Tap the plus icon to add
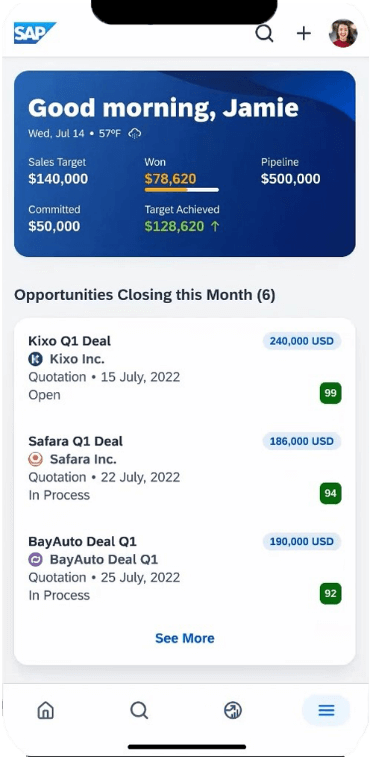370x757 pixels. [x=303, y=33]
